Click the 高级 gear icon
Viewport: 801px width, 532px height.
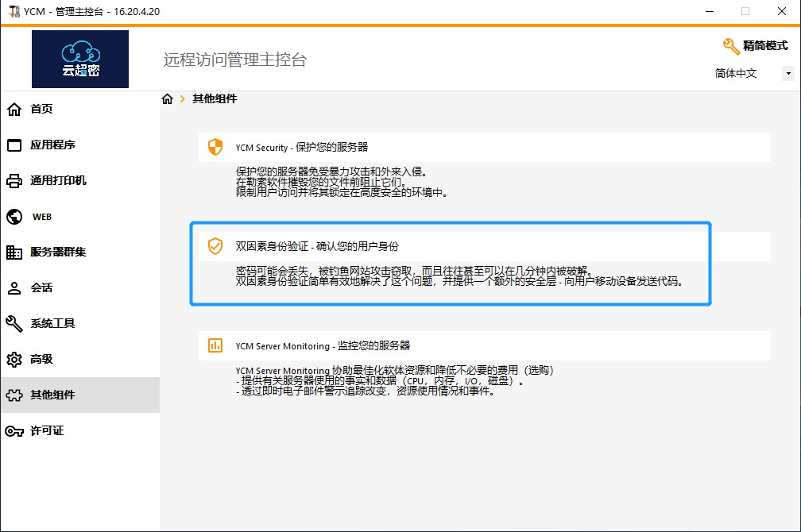tap(14, 360)
